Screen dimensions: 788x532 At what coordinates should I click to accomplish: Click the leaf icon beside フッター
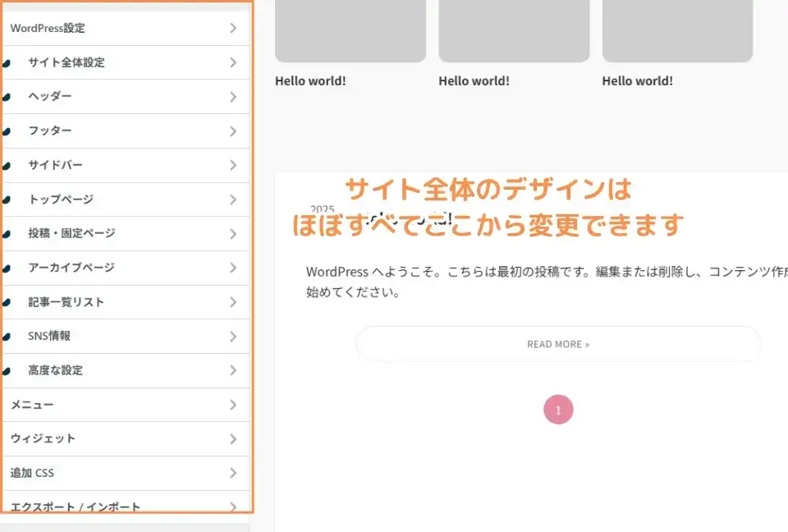(x=7, y=131)
